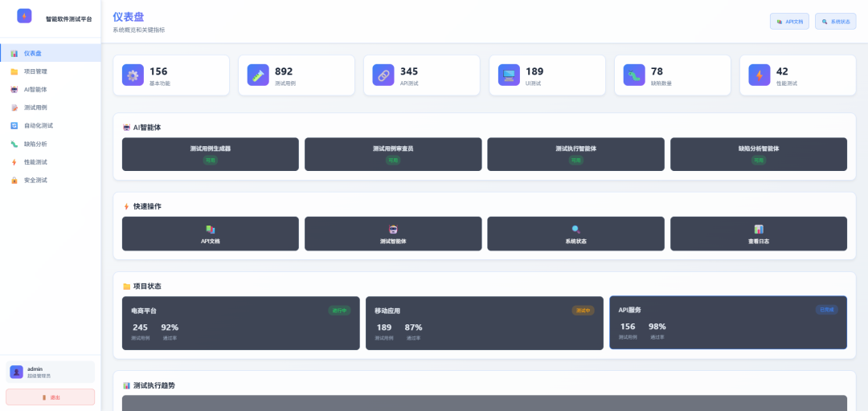Click the 245 test case count

point(140,328)
